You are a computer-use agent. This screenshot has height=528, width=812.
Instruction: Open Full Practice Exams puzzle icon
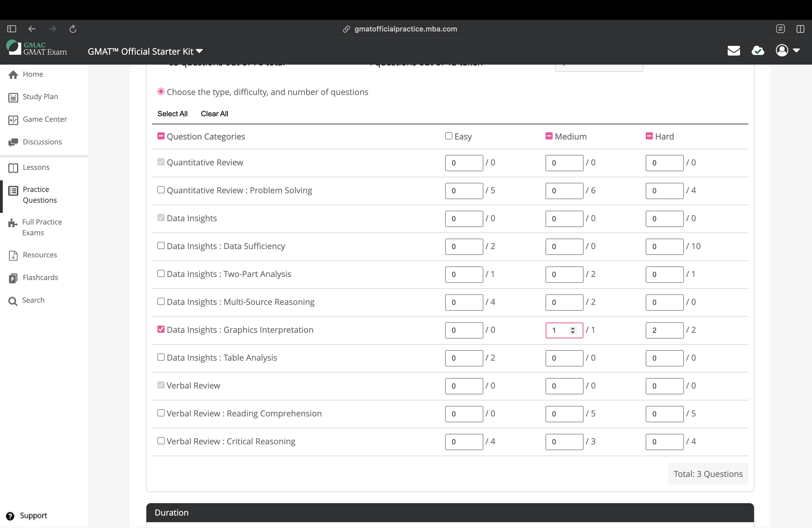[x=13, y=223]
